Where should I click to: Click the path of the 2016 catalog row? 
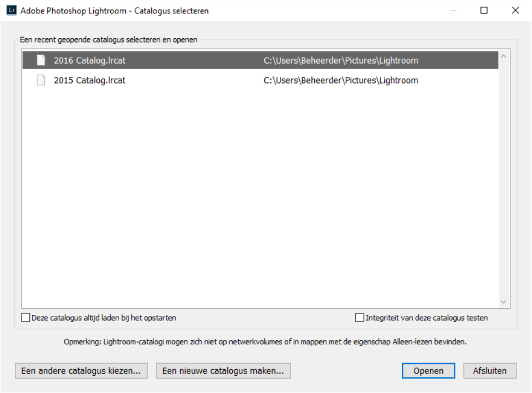point(341,61)
